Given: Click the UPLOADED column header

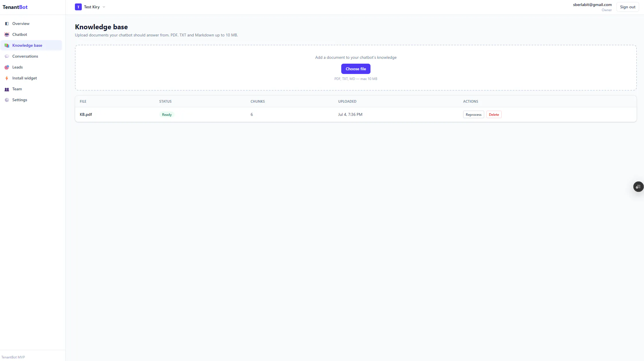Looking at the screenshot, I should coord(347,102).
